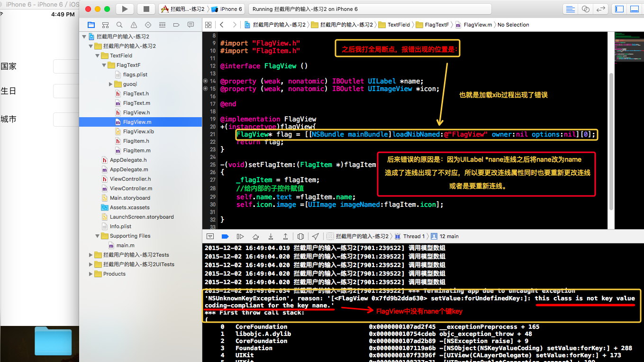Open the test navigator diamond icon
The width and height of the screenshot is (644, 362).
click(x=148, y=25)
